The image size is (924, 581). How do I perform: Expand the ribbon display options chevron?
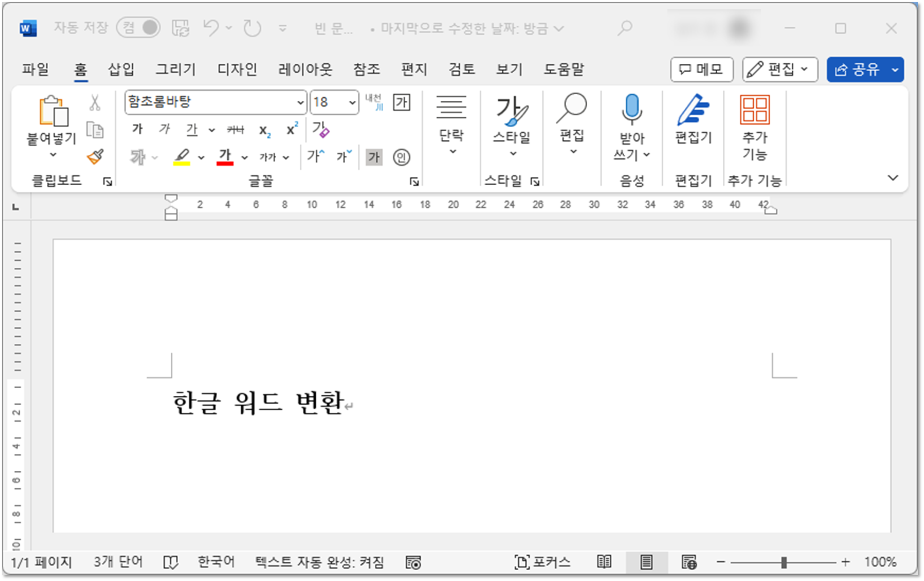pyautogui.click(x=893, y=178)
